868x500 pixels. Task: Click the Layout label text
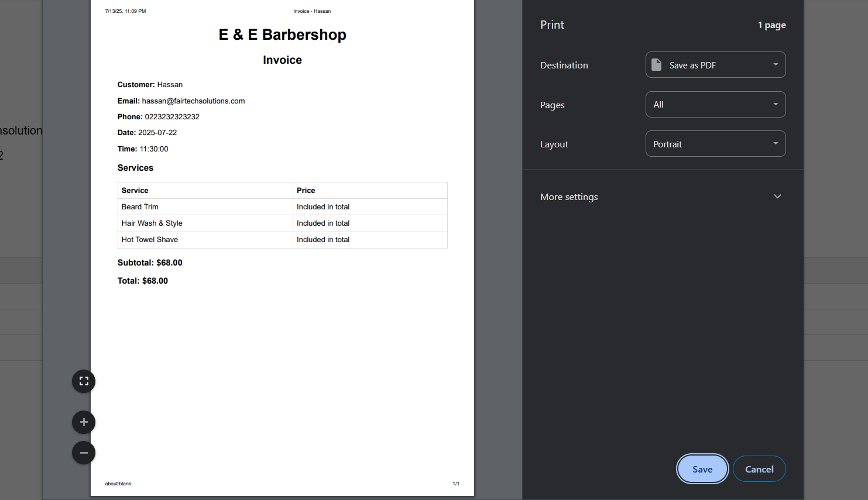point(554,144)
